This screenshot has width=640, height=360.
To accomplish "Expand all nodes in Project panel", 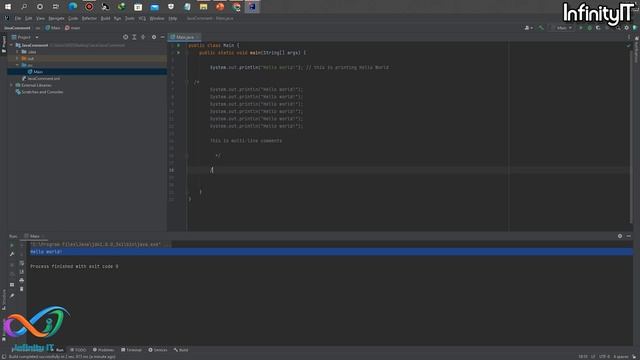I will [x=134, y=37].
